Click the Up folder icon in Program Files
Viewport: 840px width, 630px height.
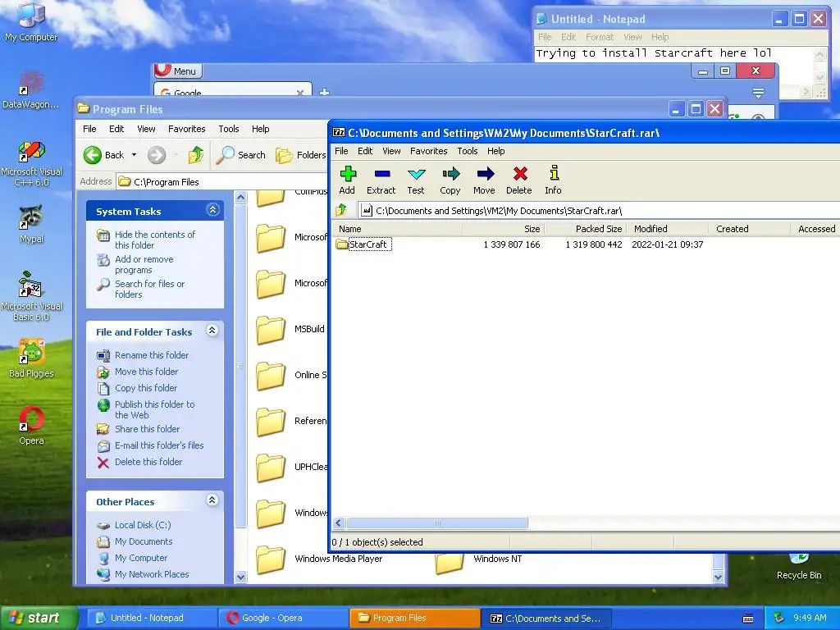click(x=196, y=155)
